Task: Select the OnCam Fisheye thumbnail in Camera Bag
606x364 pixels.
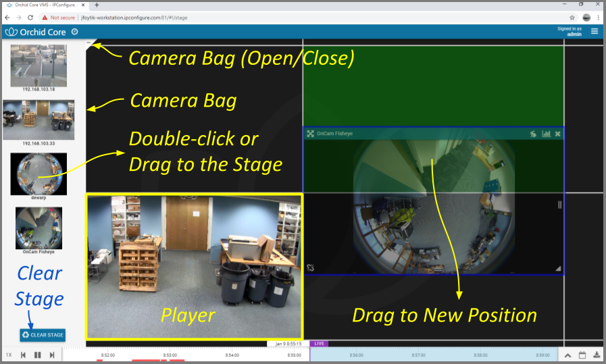Action: (39, 228)
